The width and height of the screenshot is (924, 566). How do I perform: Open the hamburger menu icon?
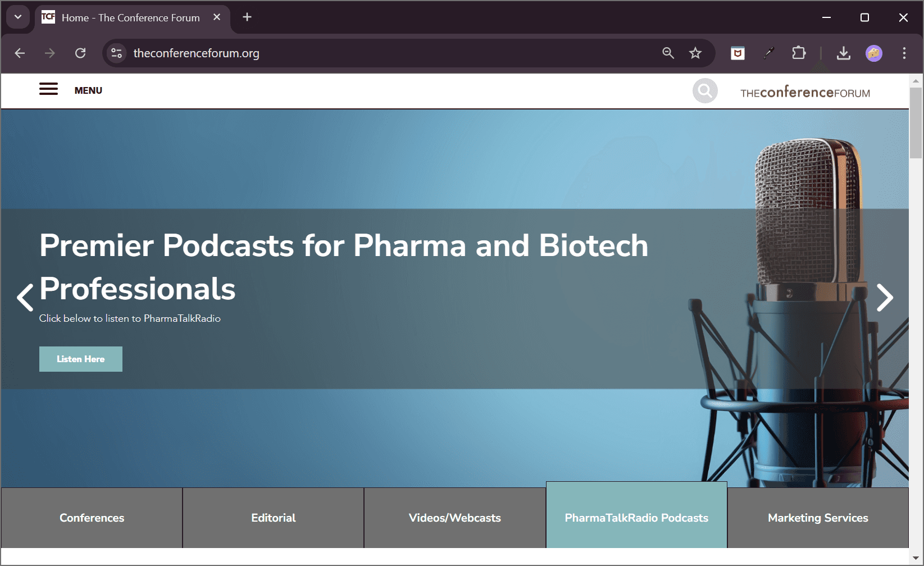coord(48,89)
